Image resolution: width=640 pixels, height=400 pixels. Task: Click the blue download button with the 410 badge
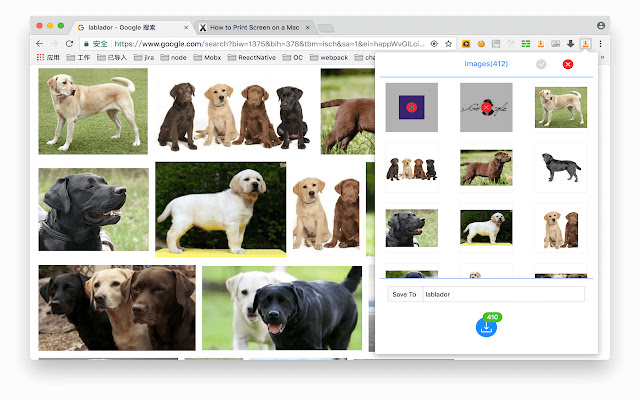(486, 327)
